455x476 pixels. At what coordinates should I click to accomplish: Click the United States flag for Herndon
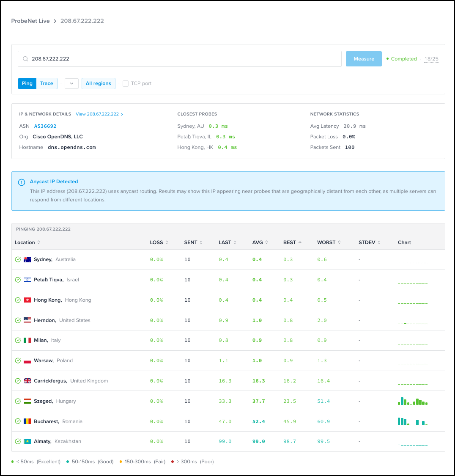point(27,320)
